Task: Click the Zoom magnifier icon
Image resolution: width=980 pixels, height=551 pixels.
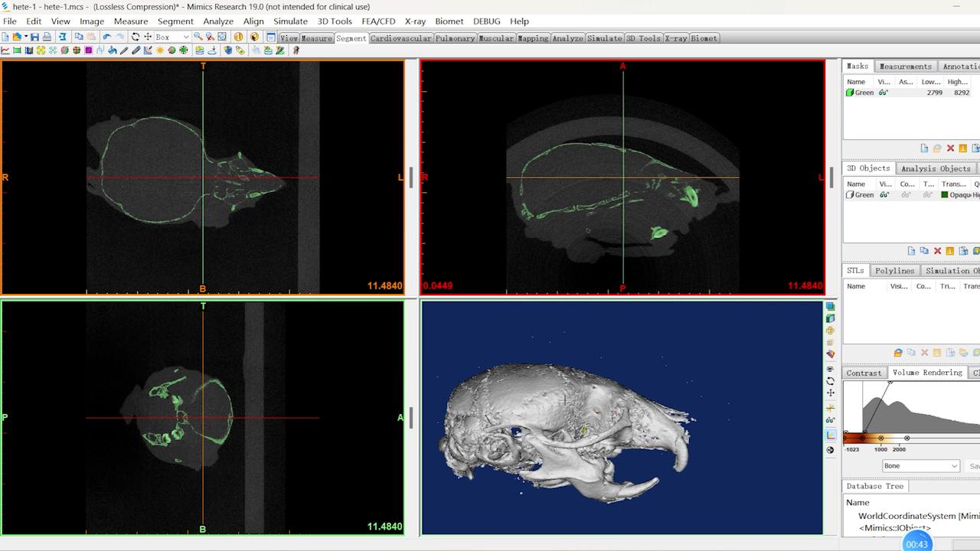Action: tap(198, 37)
